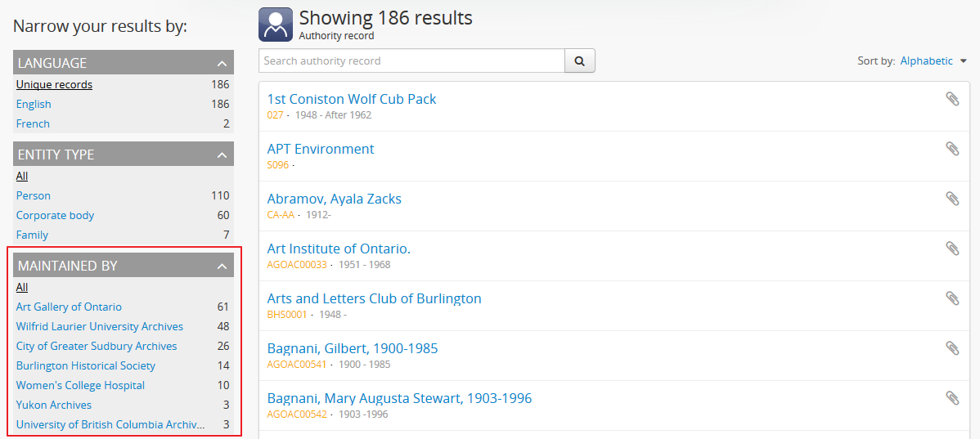Filter by Art Gallery of Ontario
This screenshot has width=980, height=439.
pyautogui.click(x=69, y=307)
